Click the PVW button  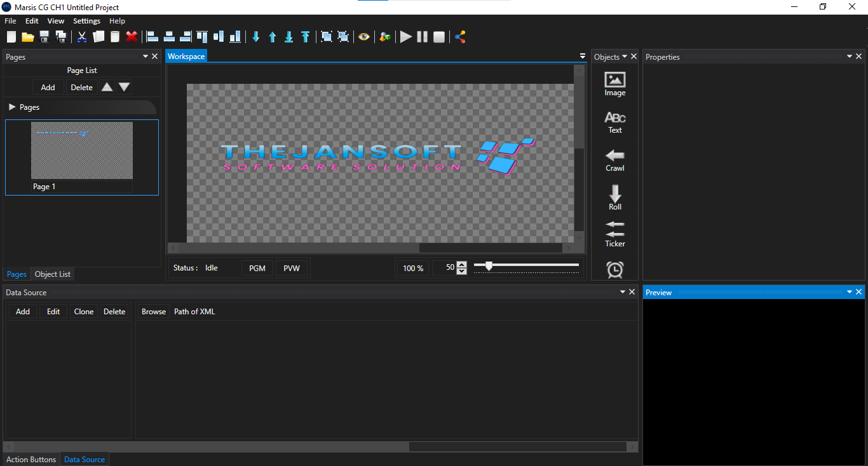pyautogui.click(x=292, y=268)
